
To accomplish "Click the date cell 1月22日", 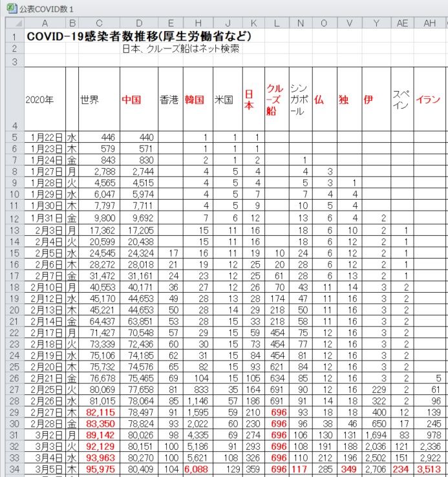I will click(44, 137).
